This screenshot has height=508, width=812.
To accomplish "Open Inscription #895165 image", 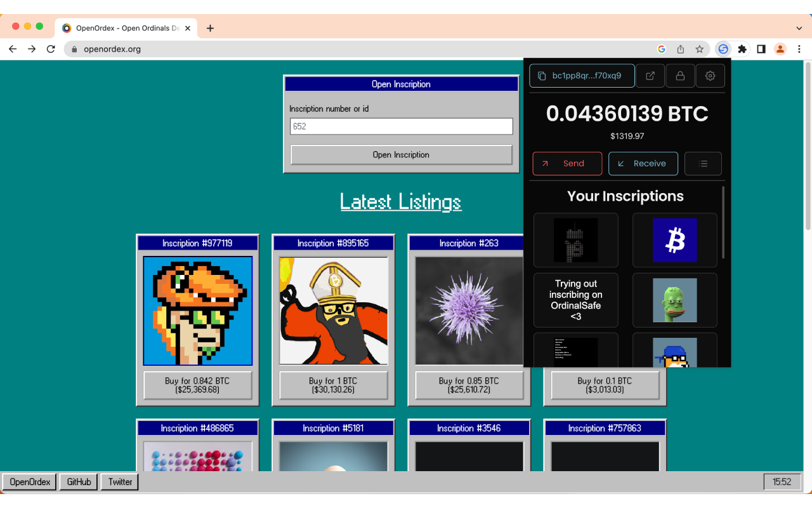I will point(334,311).
